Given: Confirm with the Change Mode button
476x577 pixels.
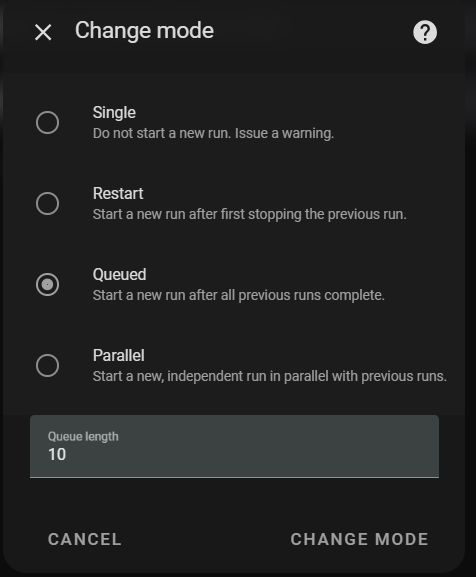Looking at the screenshot, I should click(x=359, y=539).
